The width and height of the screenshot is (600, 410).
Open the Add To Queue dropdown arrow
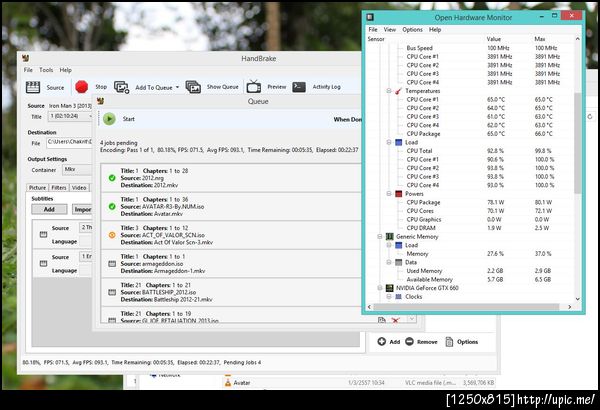(177, 87)
